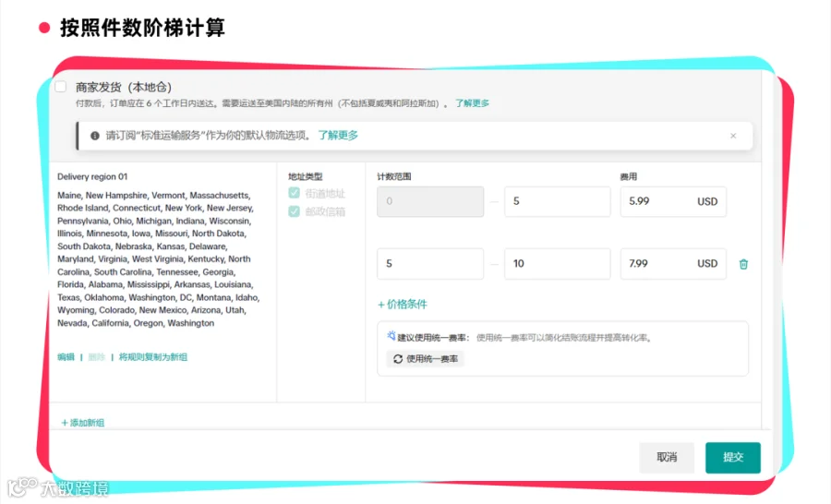Click the lightbulb icon beside 建议使用统一费率
The height and width of the screenshot is (504, 831).
[x=391, y=335]
